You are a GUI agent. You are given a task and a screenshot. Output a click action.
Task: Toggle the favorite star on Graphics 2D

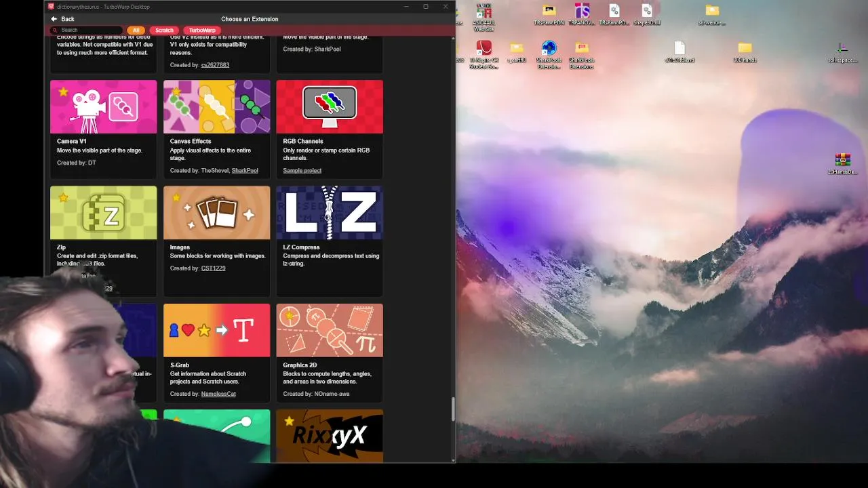pos(290,315)
